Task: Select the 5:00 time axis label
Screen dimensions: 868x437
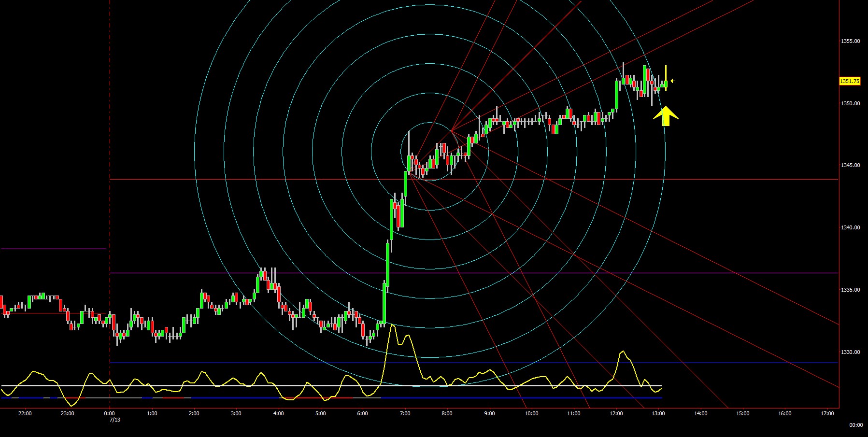Action: pos(320,413)
